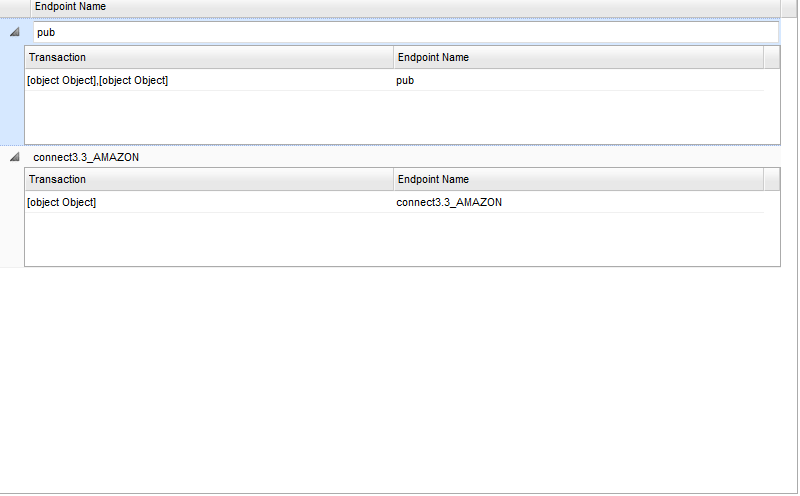Click header corner box in pub nested grid

(x=771, y=58)
